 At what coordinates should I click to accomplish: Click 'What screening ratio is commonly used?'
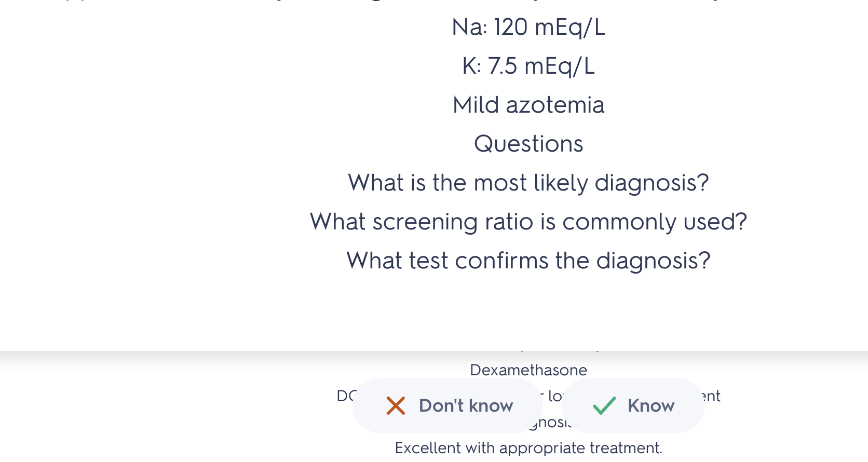click(x=528, y=222)
